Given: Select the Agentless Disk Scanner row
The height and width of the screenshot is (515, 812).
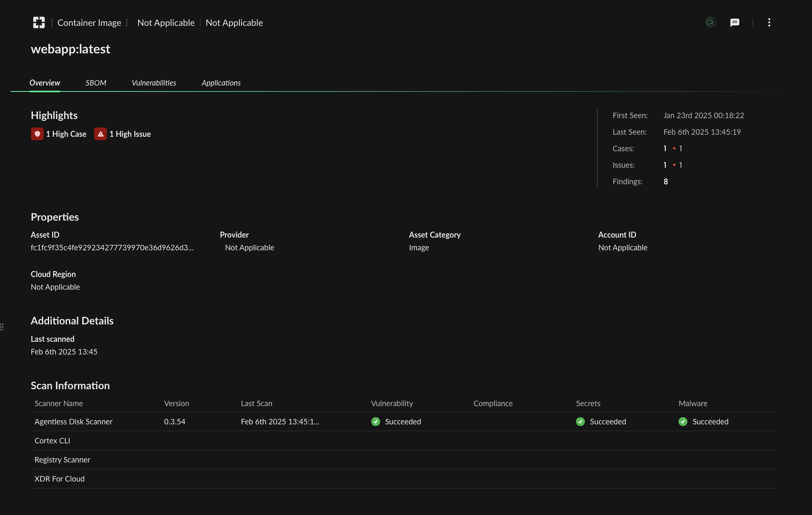Looking at the screenshot, I should coord(73,421).
